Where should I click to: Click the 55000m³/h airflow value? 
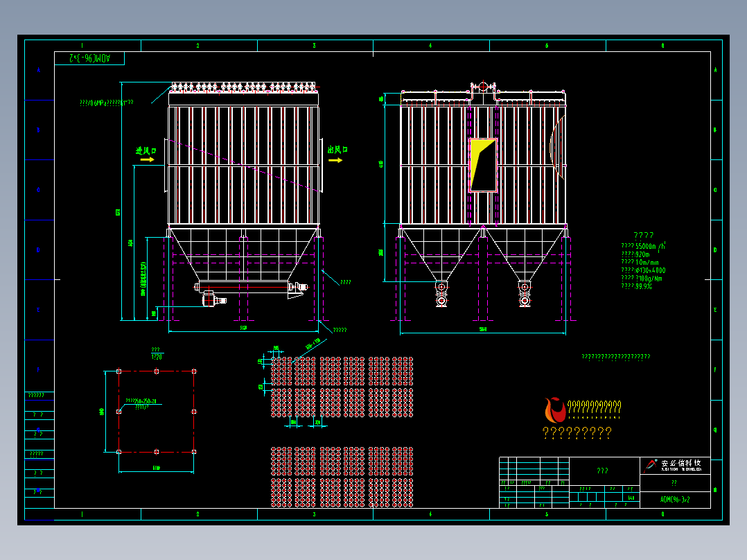click(x=651, y=246)
